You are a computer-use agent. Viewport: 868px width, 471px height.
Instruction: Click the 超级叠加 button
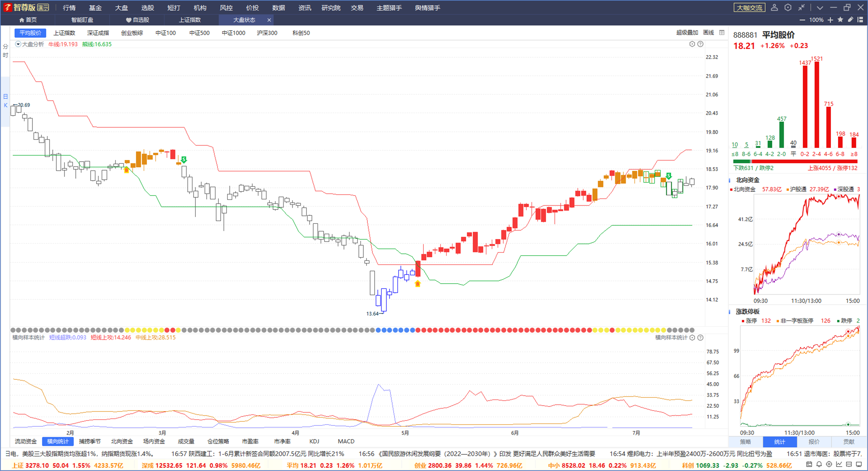click(687, 32)
